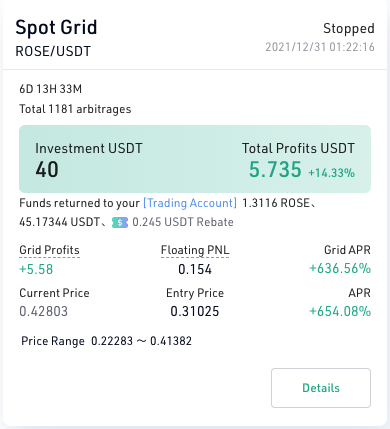Click the Details button

pyautogui.click(x=321, y=388)
